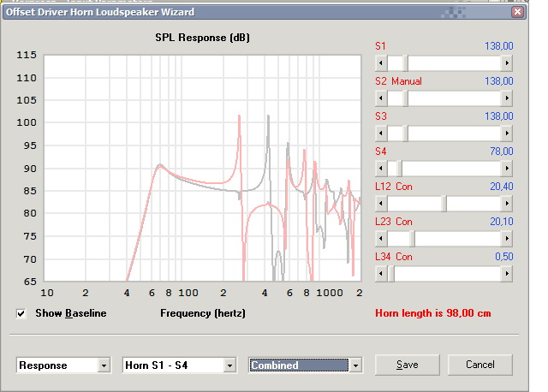Click the L34 Con slider thumb
Image resolution: width=548 pixels, height=392 pixels.
coord(392,274)
